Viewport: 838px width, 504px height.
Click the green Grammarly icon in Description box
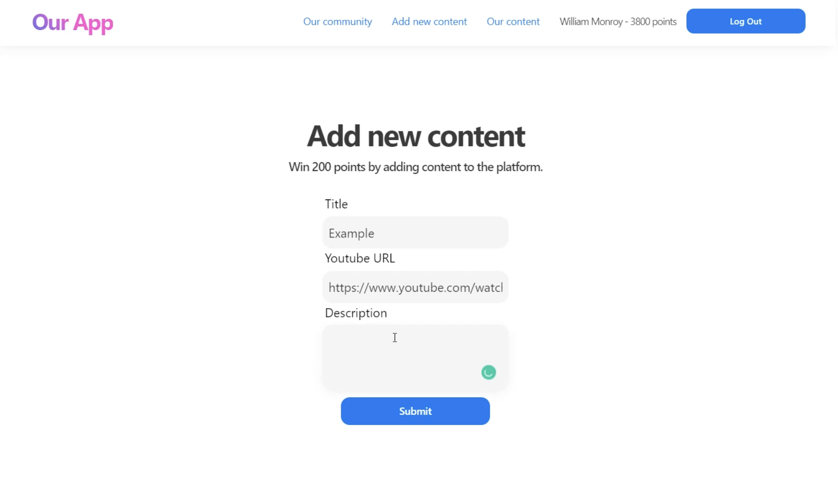pyautogui.click(x=488, y=372)
